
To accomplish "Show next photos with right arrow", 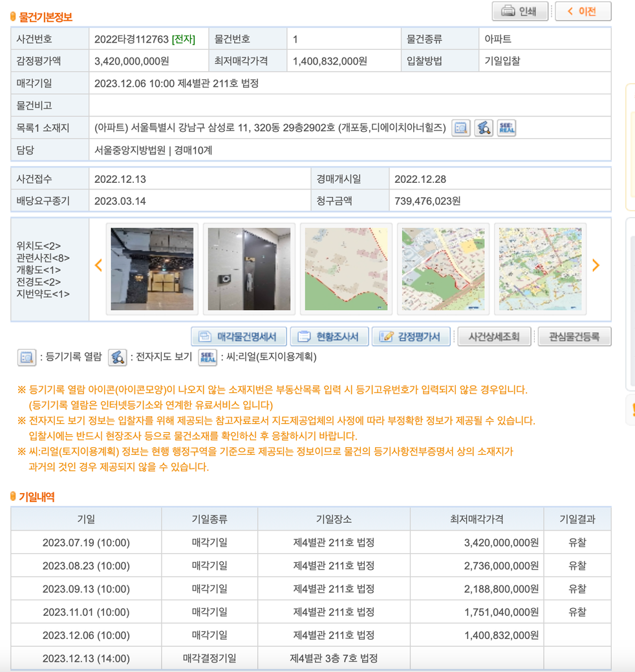I will 596,266.
